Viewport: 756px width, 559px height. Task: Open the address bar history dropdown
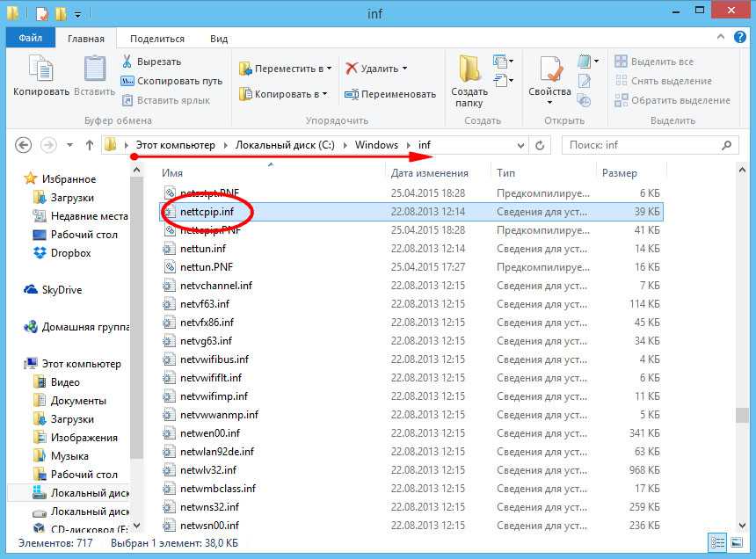520,145
